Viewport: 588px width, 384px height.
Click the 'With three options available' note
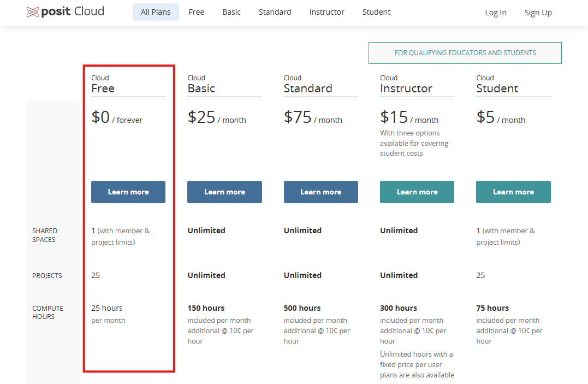(x=414, y=143)
